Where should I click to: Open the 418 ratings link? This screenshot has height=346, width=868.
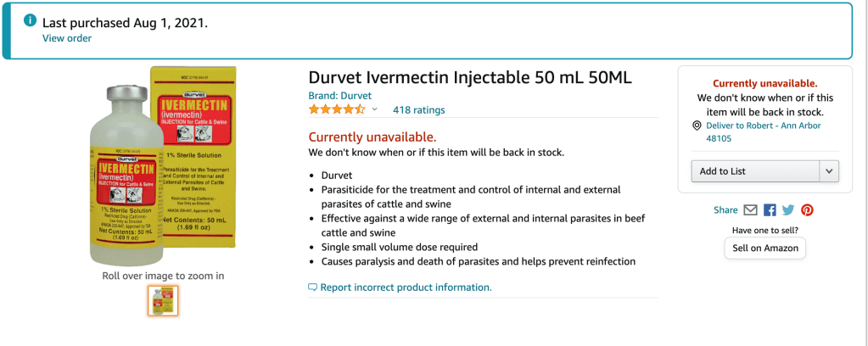(x=418, y=110)
